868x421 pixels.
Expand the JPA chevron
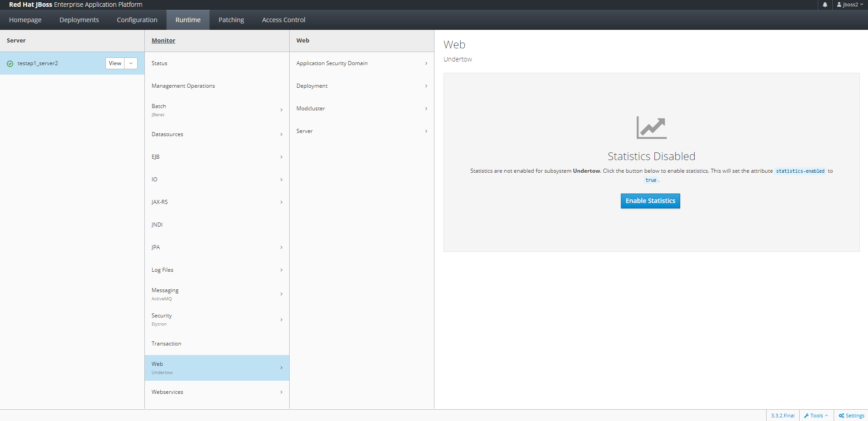tap(281, 247)
